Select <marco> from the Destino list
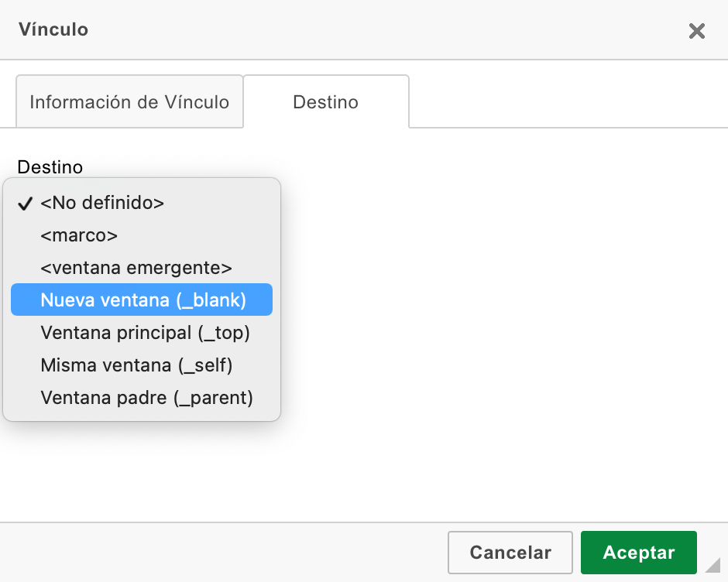Screen dimensions: 728x582 click(x=142, y=235)
